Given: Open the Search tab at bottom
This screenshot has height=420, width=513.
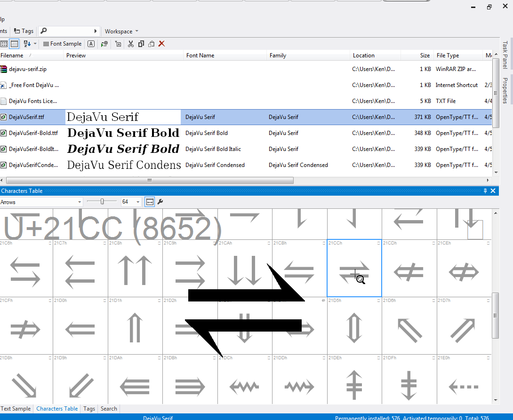Looking at the screenshot, I should point(109,409).
